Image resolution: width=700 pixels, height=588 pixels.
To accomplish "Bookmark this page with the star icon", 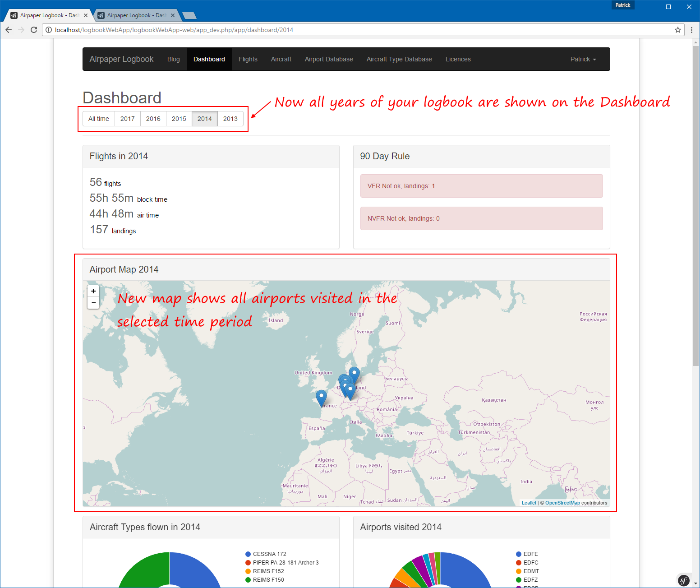I will pos(677,30).
